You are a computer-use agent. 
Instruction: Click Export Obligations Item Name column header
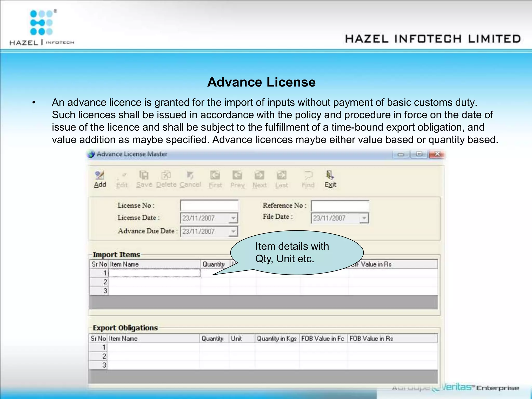(153, 338)
